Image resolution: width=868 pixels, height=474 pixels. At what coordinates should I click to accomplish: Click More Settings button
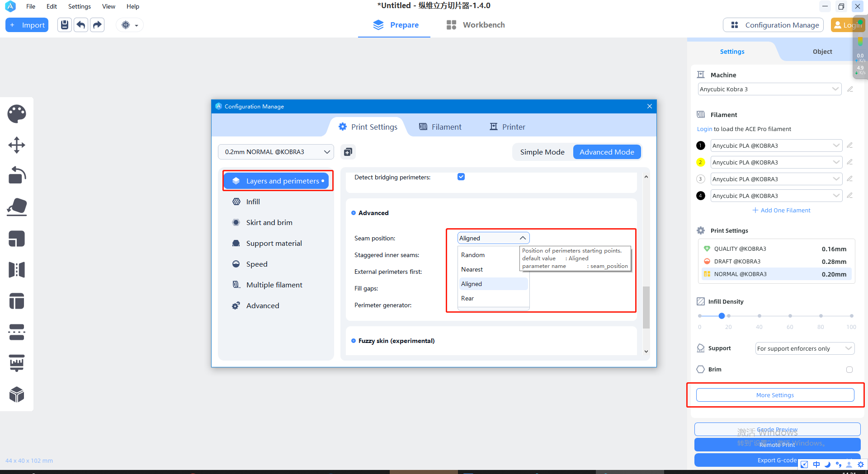coord(775,395)
